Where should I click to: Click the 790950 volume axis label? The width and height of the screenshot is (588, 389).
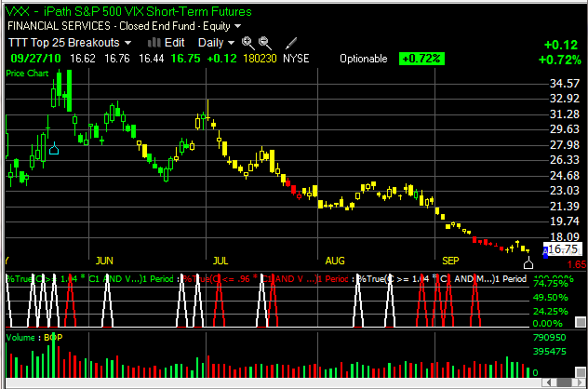point(549,338)
